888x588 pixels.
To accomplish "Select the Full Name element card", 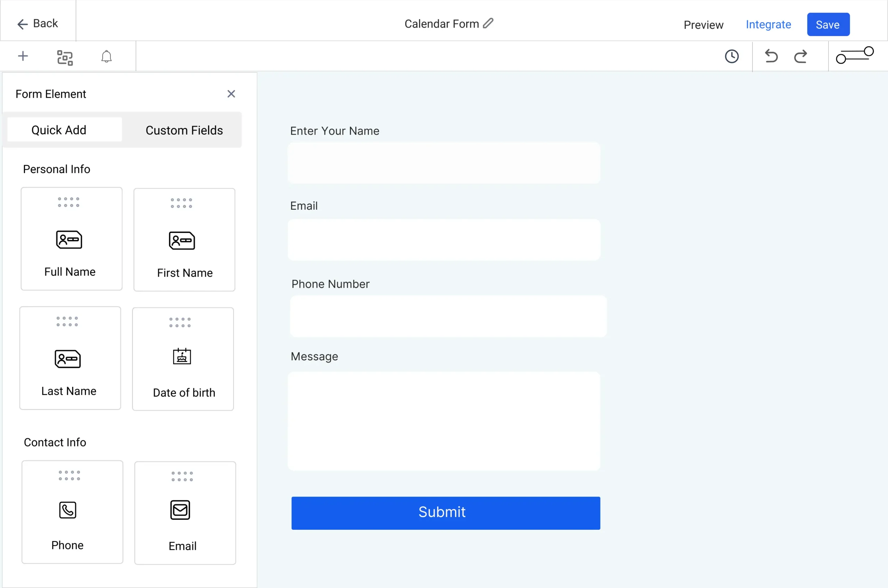I will click(x=71, y=239).
